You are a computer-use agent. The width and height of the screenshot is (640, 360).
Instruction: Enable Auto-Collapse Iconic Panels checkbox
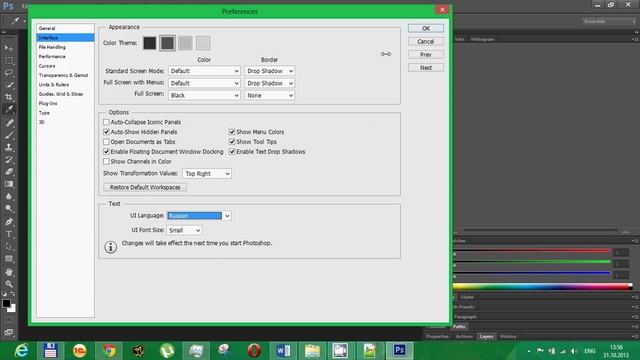pyautogui.click(x=106, y=122)
